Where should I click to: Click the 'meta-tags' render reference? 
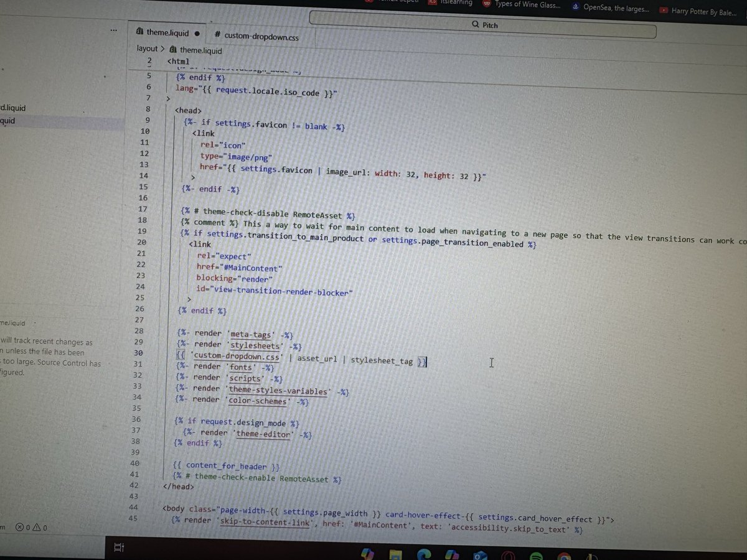[252, 334]
